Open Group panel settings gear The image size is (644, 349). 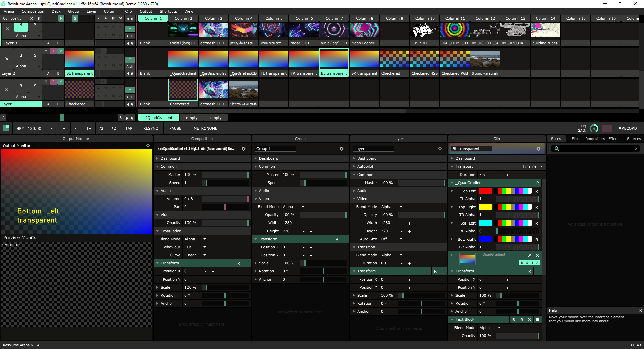[342, 149]
